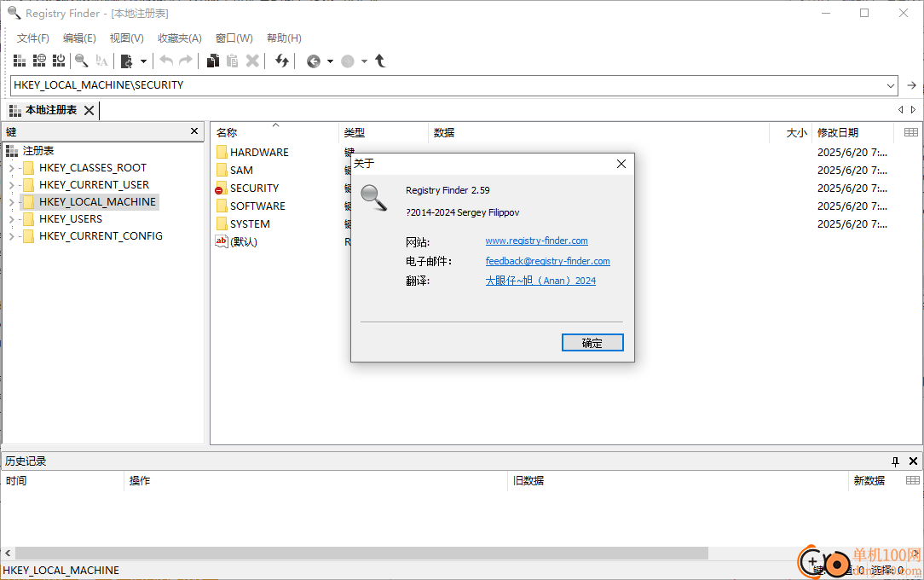924x580 pixels.
Task: Expand HKEY_LOCAL_MACHINE node
Action: coord(12,202)
